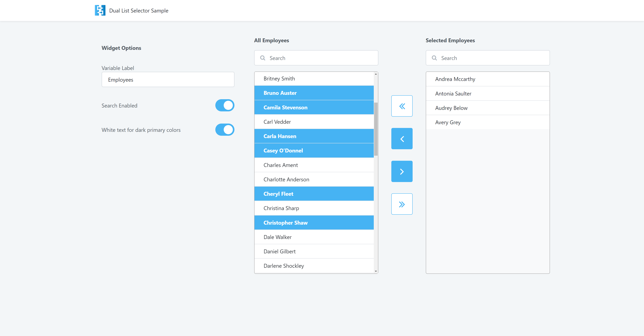Click the double-left move-all arrow button
644x336 pixels.
(x=402, y=106)
